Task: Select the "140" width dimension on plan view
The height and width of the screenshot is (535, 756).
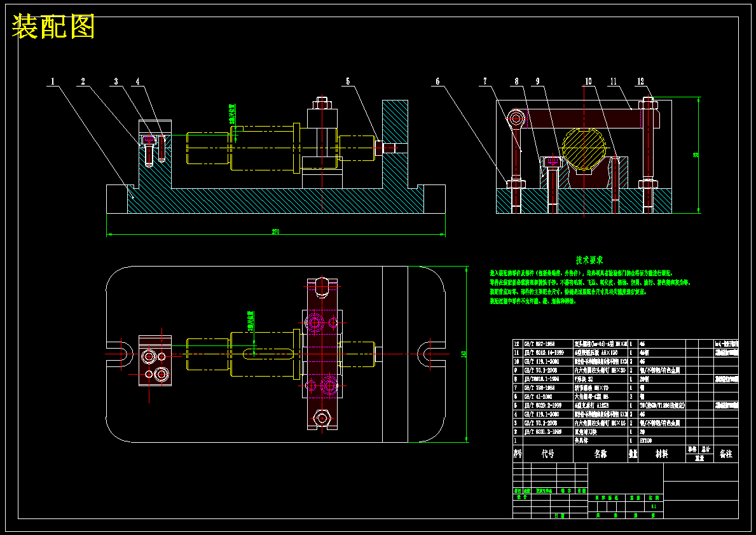Action: pyautogui.click(x=464, y=354)
